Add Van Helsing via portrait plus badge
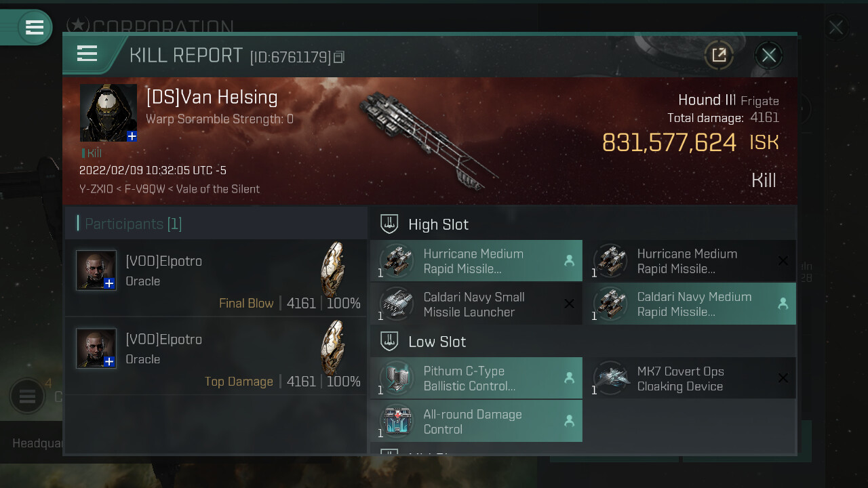Image resolution: width=868 pixels, height=488 pixels. click(x=132, y=136)
